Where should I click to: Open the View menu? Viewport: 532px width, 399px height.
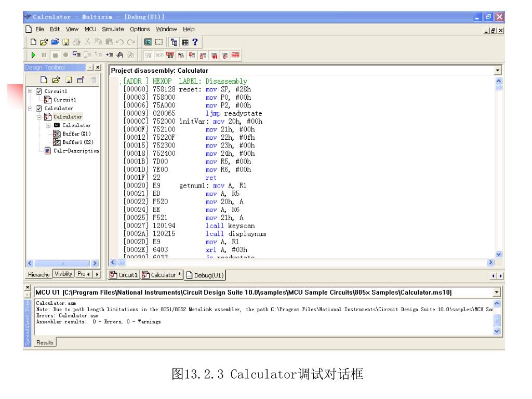tap(72, 29)
